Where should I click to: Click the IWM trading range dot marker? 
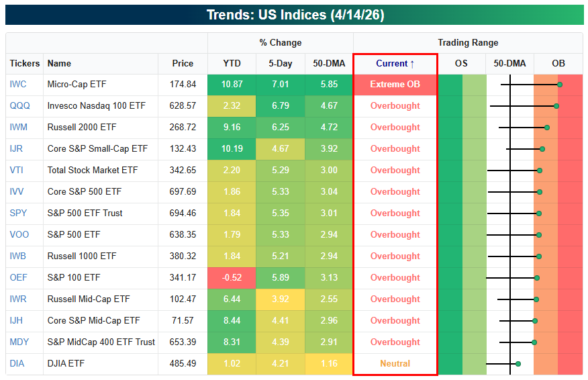547,128
